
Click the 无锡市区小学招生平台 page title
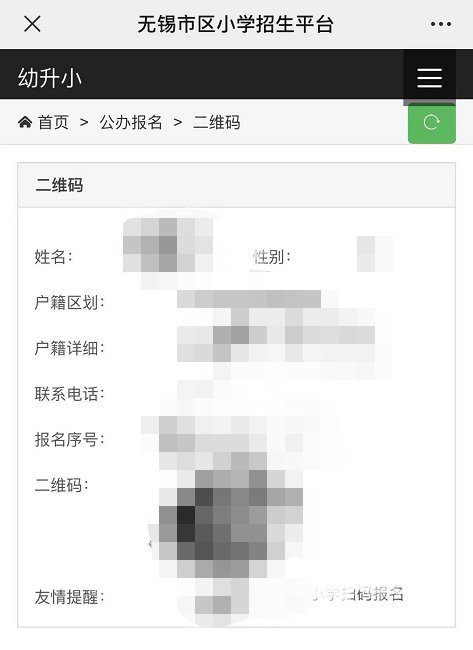click(x=235, y=24)
